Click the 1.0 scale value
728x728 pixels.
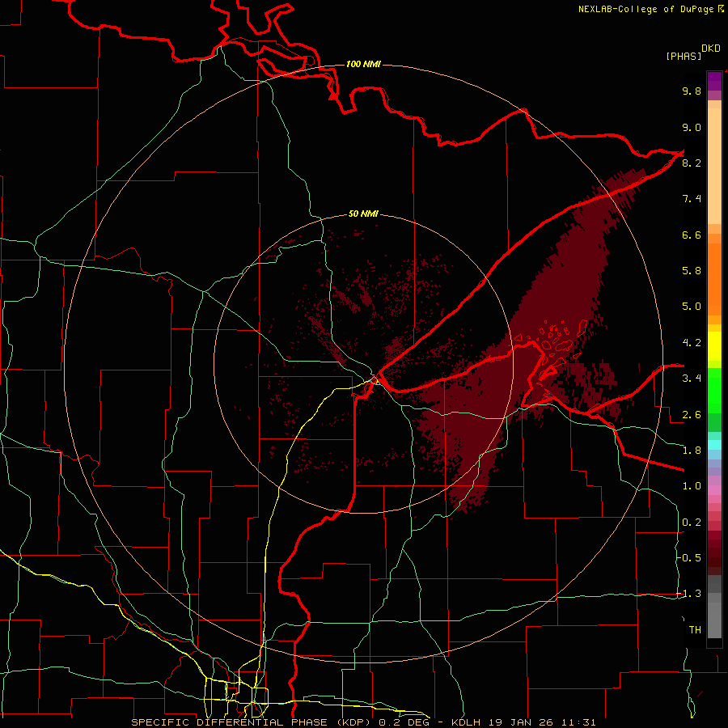tap(692, 486)
